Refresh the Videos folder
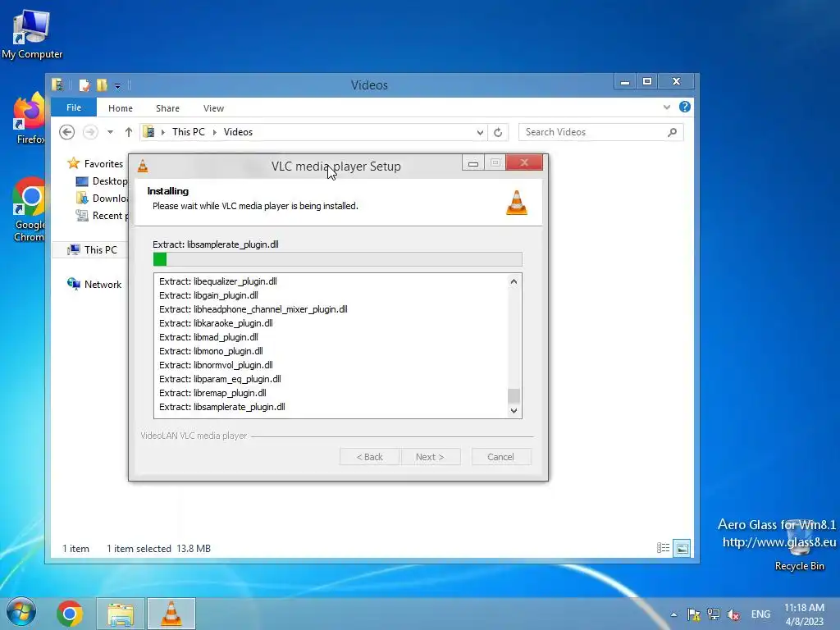This screenshot has width=840, height=630. click(498, 132)
